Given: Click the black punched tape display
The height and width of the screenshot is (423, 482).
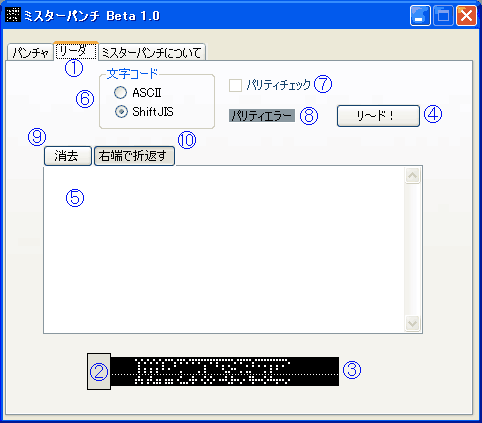Looking at the screenshot, I should click(225, 371).
